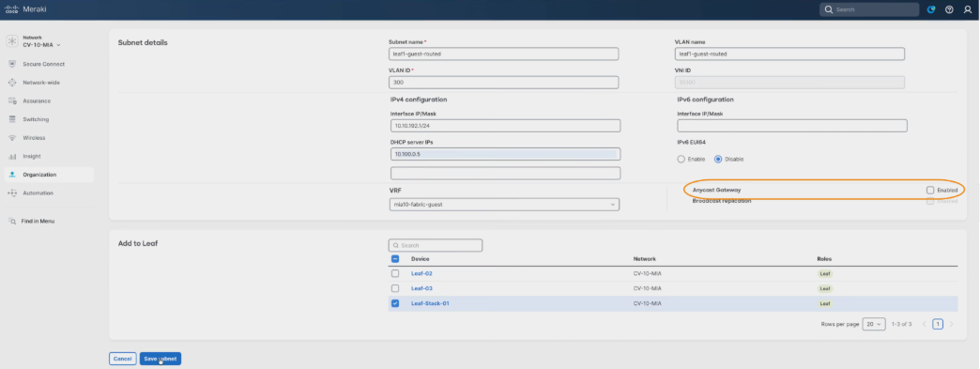Click the Cisco Meraki logo
This screenshot has width=980, height=369.
pos(25,9)
